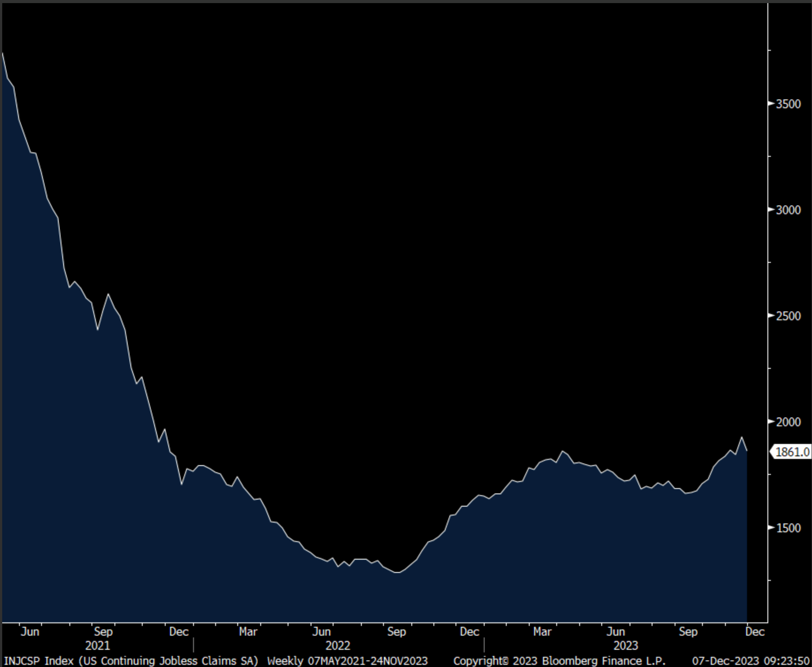Click the Jun label above the 2023 year
Screen dimensions: 812x667
pos(615,632)
